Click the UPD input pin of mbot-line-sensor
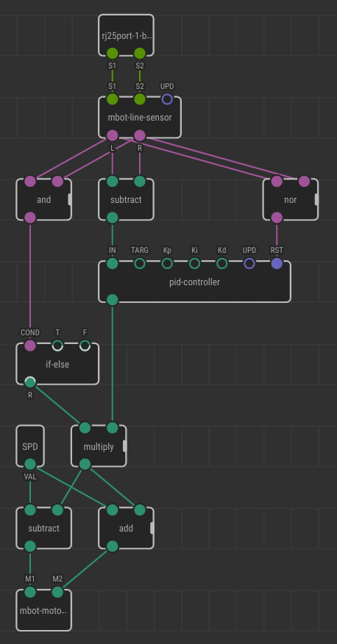This screenshot has width=337, height=644. tap(167, 99)
